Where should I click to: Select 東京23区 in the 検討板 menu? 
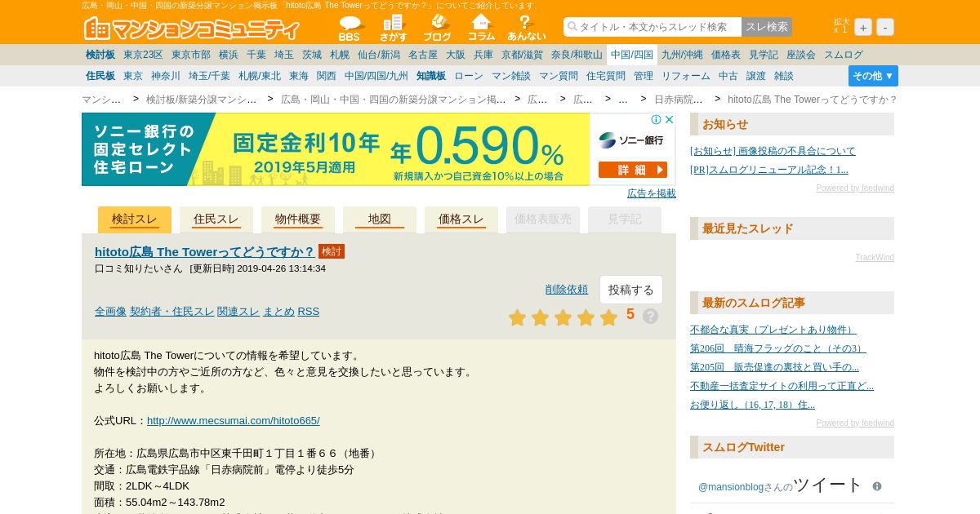(143, 55)
